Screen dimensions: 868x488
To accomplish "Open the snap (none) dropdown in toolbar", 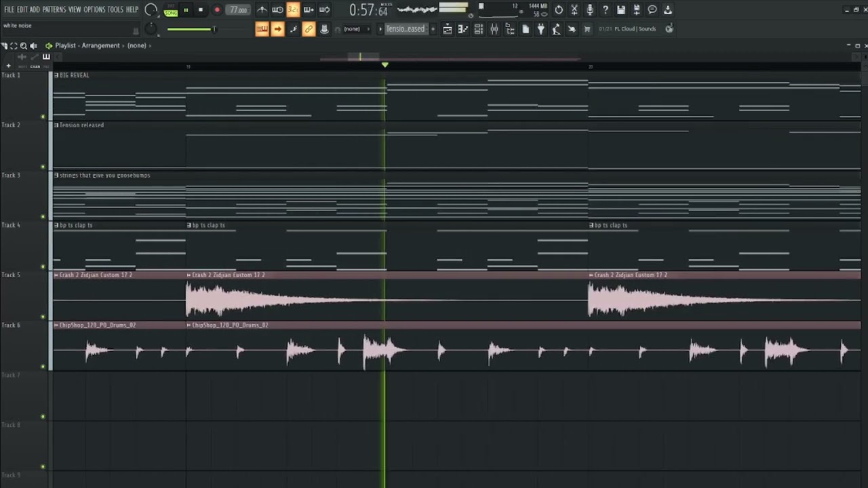I will [x=356, y=29].
